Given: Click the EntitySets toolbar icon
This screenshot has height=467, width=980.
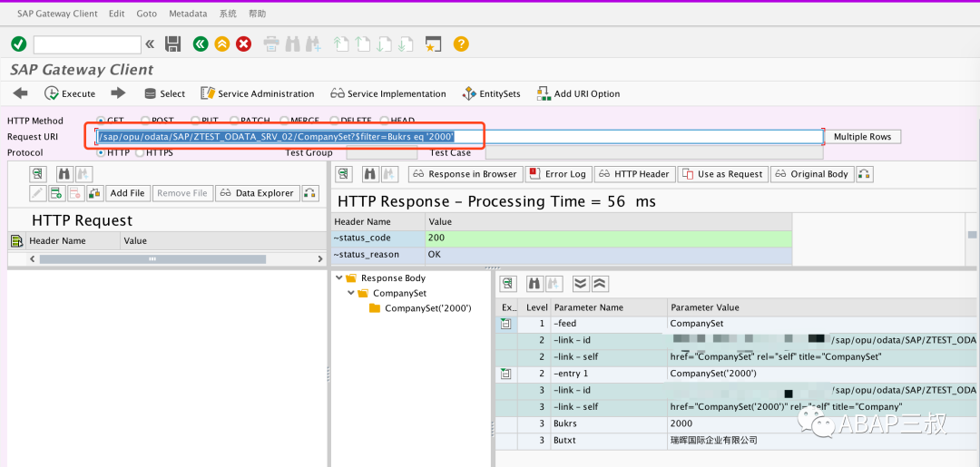Looking at the screenshot, I should coord(469,93).
